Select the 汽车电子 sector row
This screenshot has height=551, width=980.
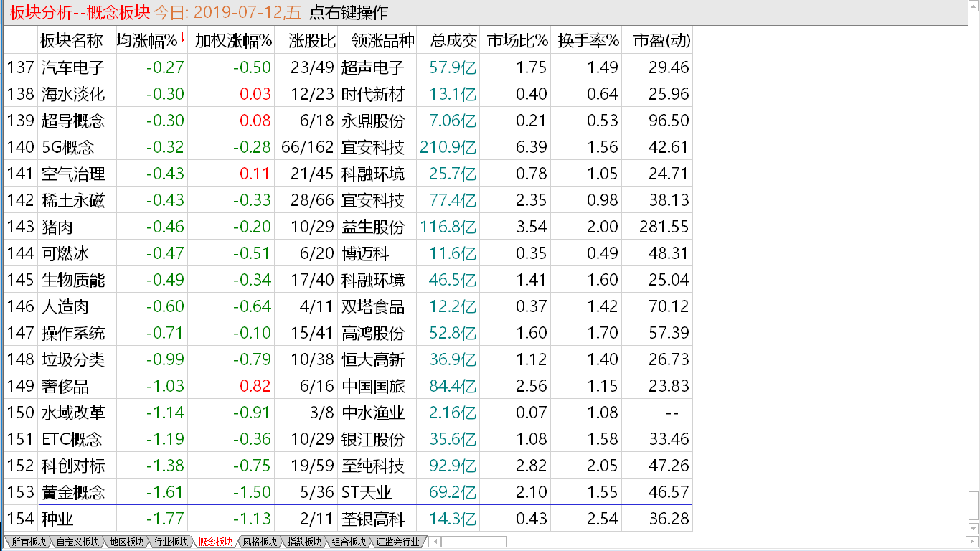point(349,67)
